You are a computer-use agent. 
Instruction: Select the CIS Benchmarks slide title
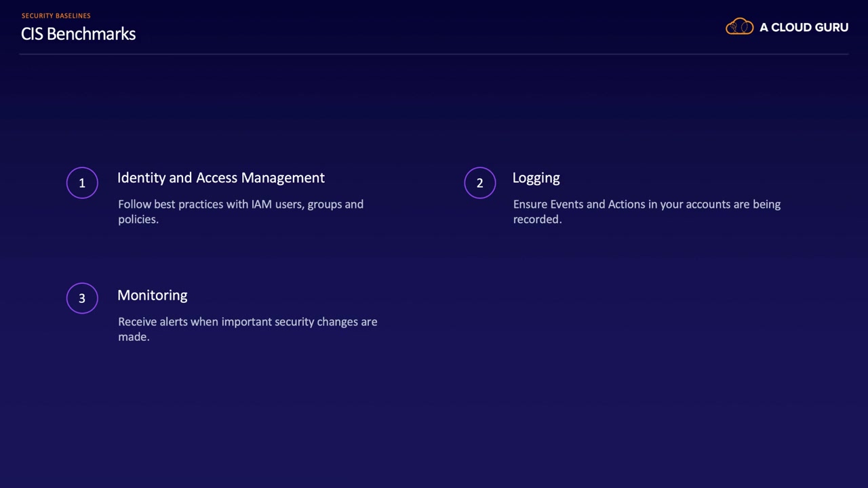coord(78,34)
